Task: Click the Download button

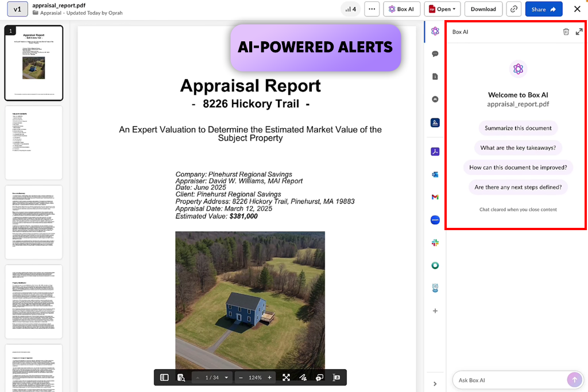Action: 483,9
